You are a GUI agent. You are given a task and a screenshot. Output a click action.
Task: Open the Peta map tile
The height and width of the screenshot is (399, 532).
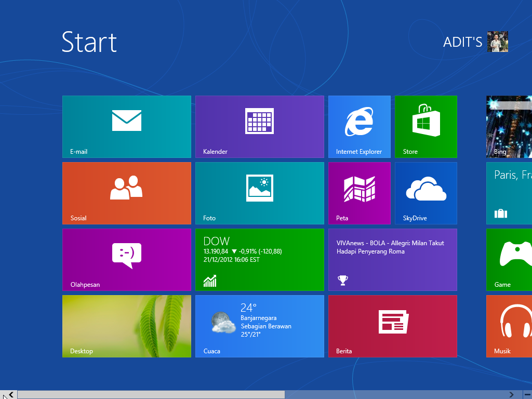point(360,193)
